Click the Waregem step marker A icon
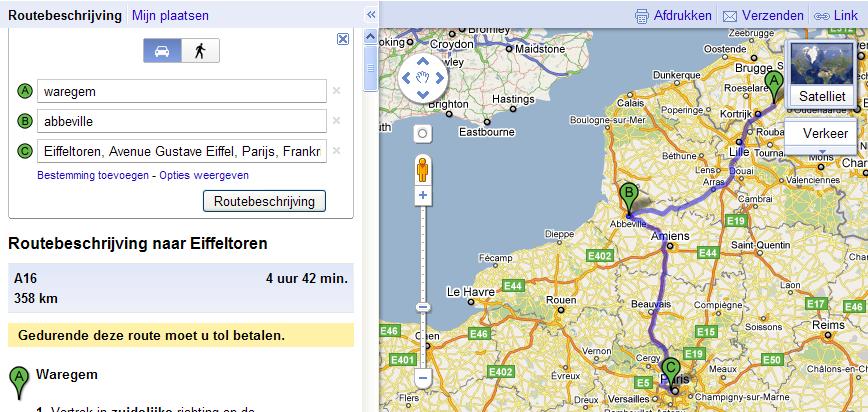The width and height of the screenshot is (868, 412). 19,382
